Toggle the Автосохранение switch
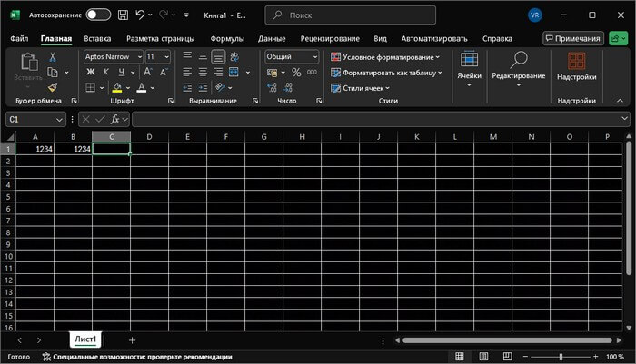This screenshot has width=636, height=364. [98, 15]
